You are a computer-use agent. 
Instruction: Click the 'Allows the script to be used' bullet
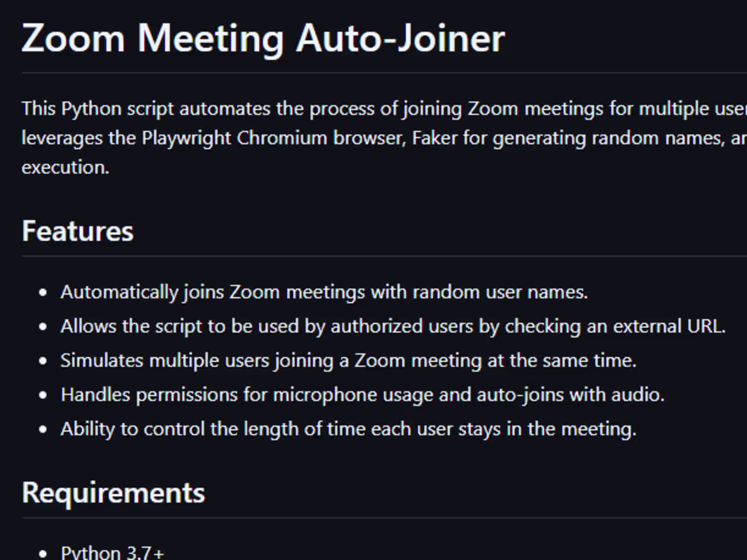point(392,326)
